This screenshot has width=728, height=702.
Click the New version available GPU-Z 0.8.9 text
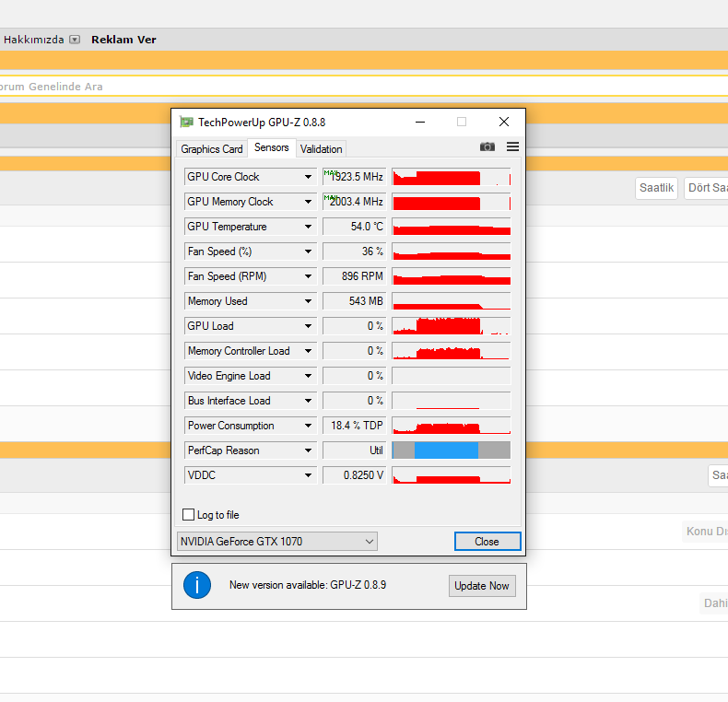308,585
